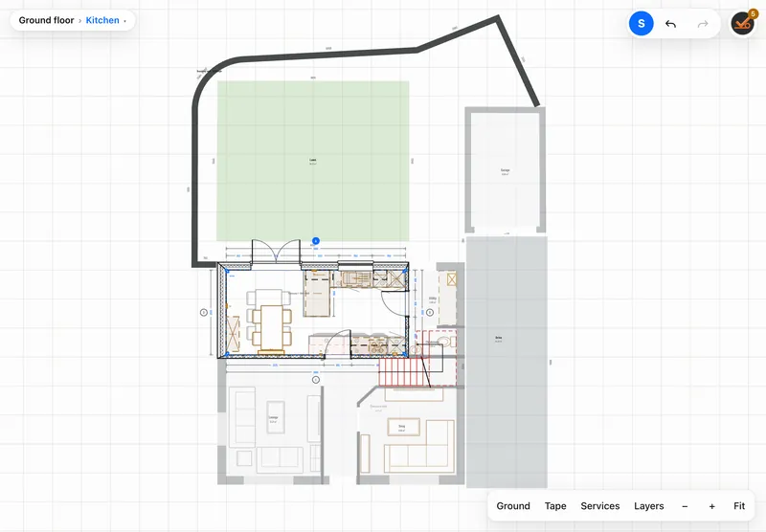Open the blue S user avatar
Screen dimensions: 766x532
pyautogui.click(x=641, y=23)
